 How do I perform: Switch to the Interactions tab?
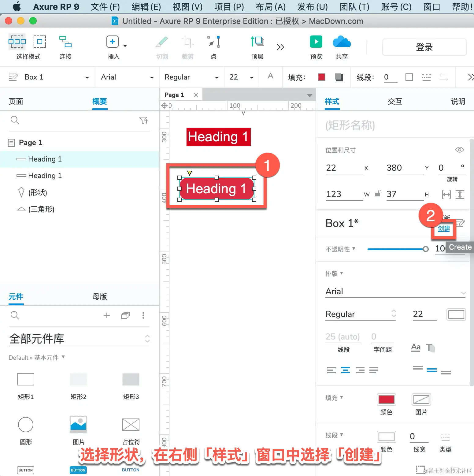(x=395, y=102)
